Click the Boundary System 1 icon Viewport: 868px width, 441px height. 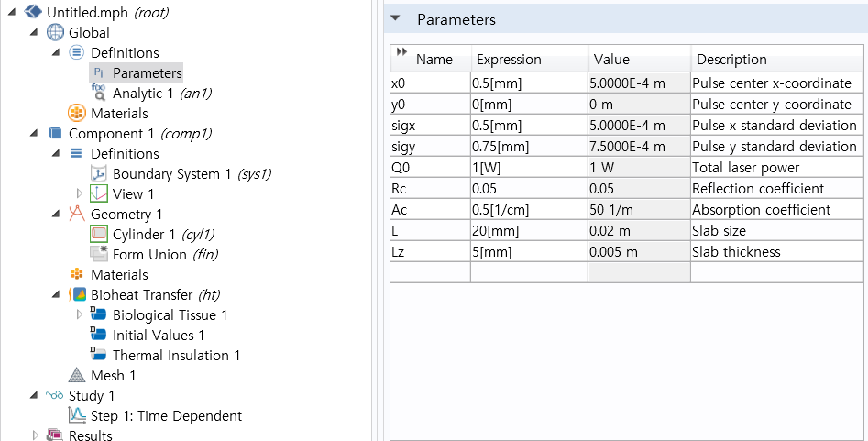99,174
